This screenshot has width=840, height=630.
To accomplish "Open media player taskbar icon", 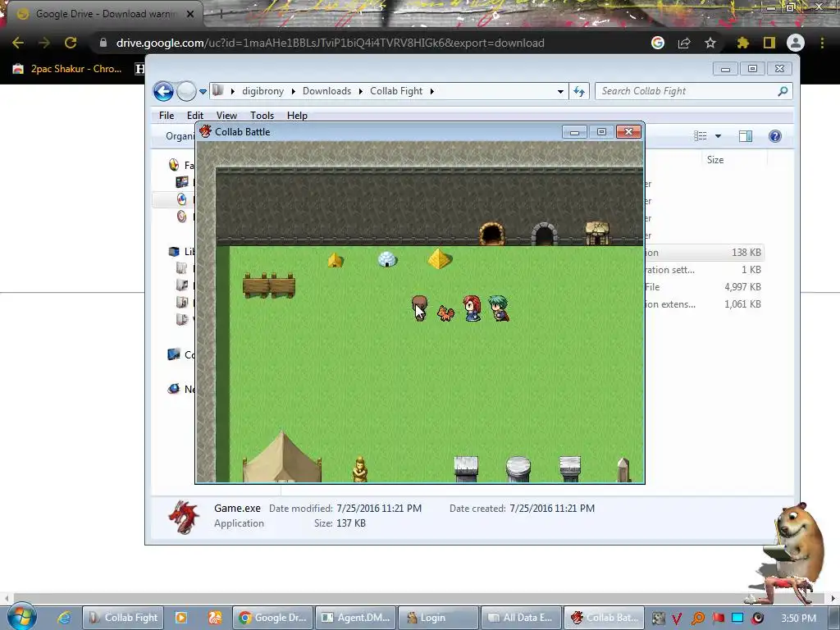I will (x=181, y=618).
